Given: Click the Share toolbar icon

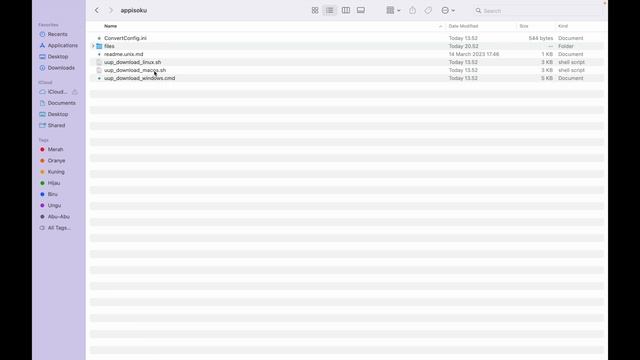Looking at the screenshot, I should [x=412, y=10].
